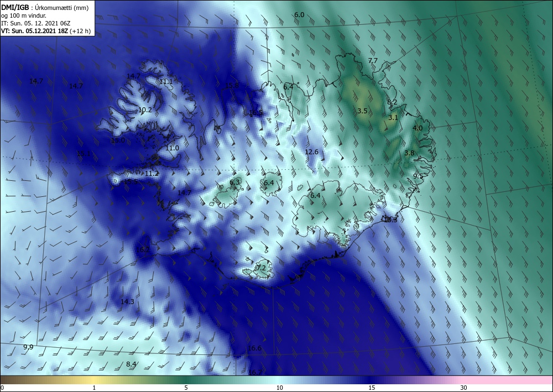Click the 14.3 value label
This screenshot has height=392, width=553.
click(127, 302)
